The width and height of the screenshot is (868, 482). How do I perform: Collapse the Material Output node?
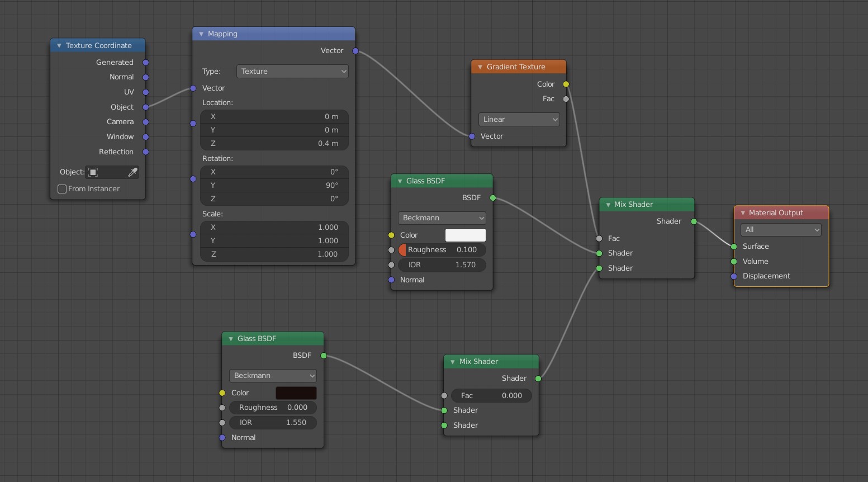click(x=742, y=213)
